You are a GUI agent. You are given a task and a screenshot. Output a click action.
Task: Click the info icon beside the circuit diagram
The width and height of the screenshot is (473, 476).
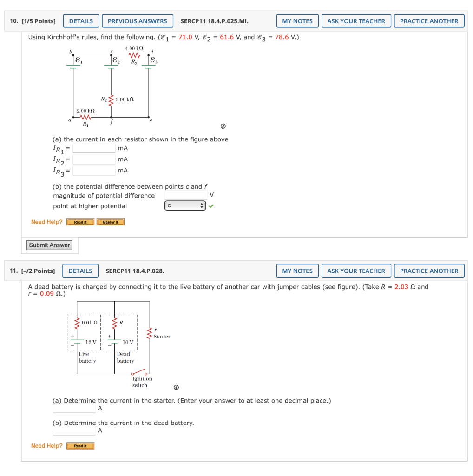[x=223, y=126]
